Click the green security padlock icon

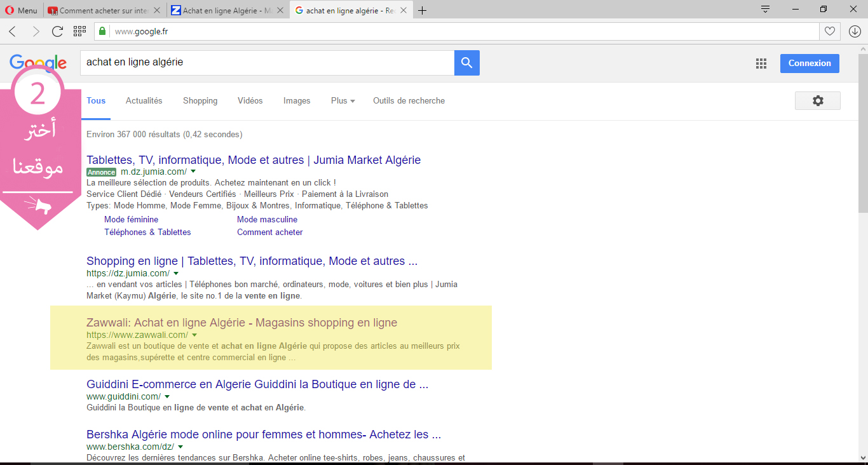(x=102, y=32)
